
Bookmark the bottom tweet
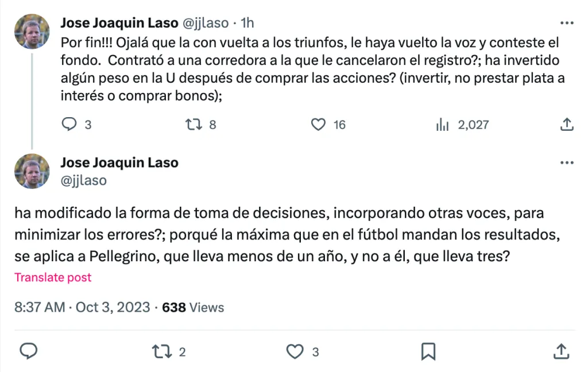click(428, 351)
